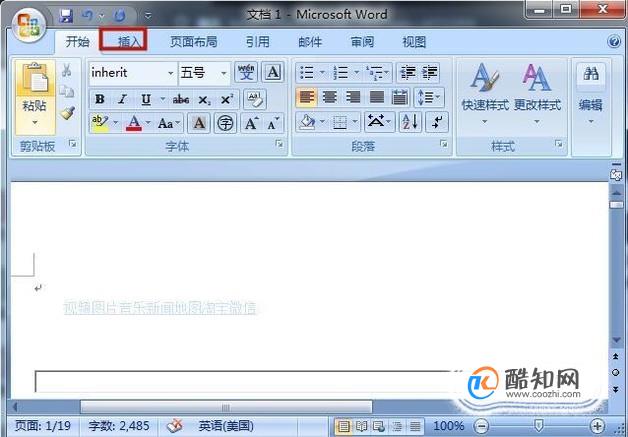Image resolution: width=628 pixels, height=437 pixels.
Task: Jump to previous page double-arrow
Action: point(616,356)
